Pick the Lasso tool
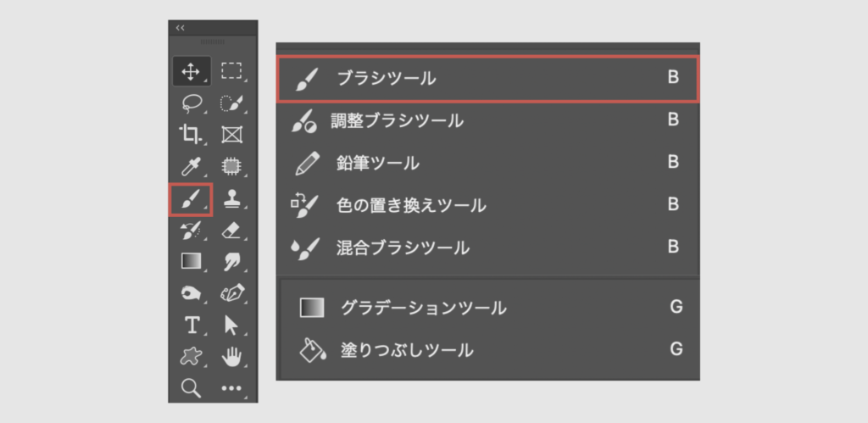868x423 pixels. 192,103
